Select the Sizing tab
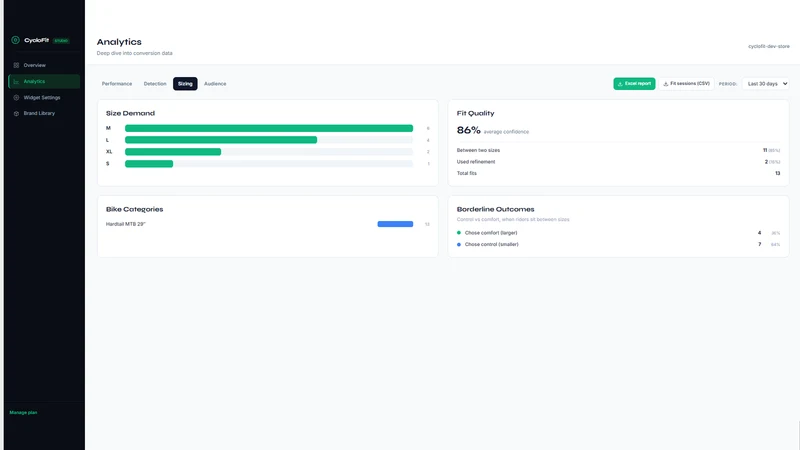This screenshot has height=450, width=800. [x=185, y=84]
